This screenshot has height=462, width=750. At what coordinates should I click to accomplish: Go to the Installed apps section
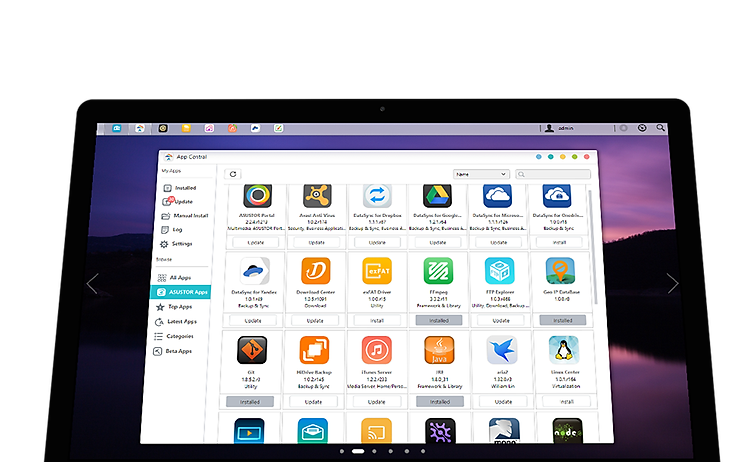184,188
